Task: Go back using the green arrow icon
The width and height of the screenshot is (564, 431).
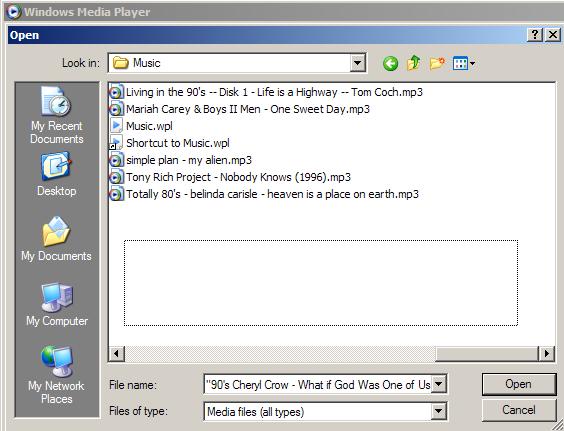Action: coord(390,64)
